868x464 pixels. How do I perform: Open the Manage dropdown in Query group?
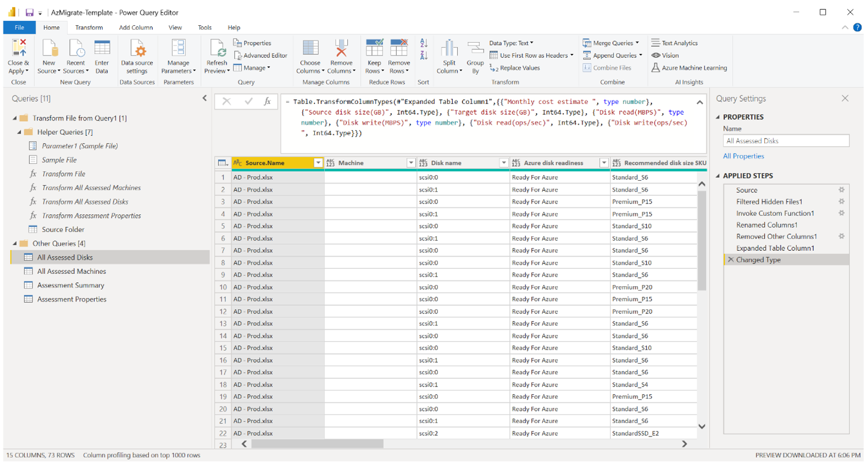pos(252,68)
